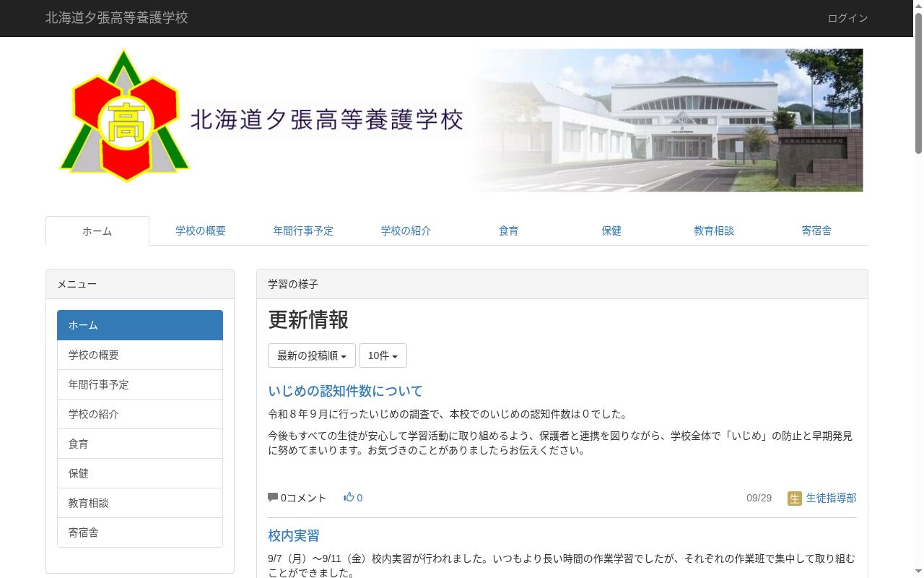924x578 pixels.
Task: Click the 0コメント comment count text
Action: 303,498
